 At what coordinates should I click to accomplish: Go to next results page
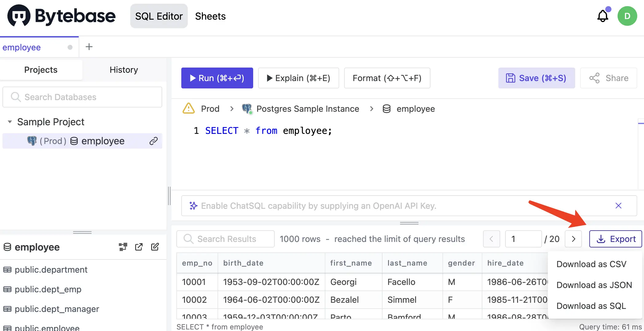pyautogui.click(x=573, y=239)
